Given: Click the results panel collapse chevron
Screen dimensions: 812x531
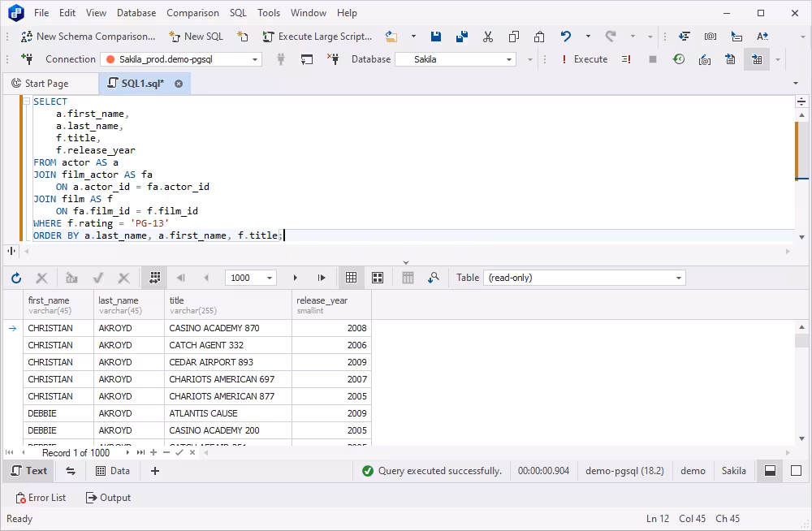Looking at the screenshot, I should (406, 262).
